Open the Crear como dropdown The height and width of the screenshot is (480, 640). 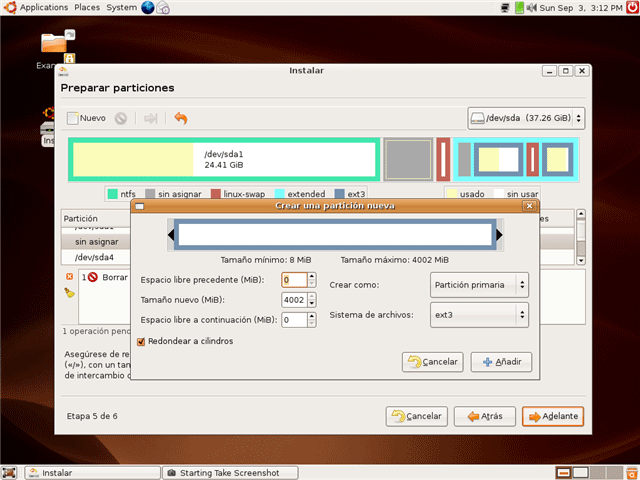click(479, 284)
